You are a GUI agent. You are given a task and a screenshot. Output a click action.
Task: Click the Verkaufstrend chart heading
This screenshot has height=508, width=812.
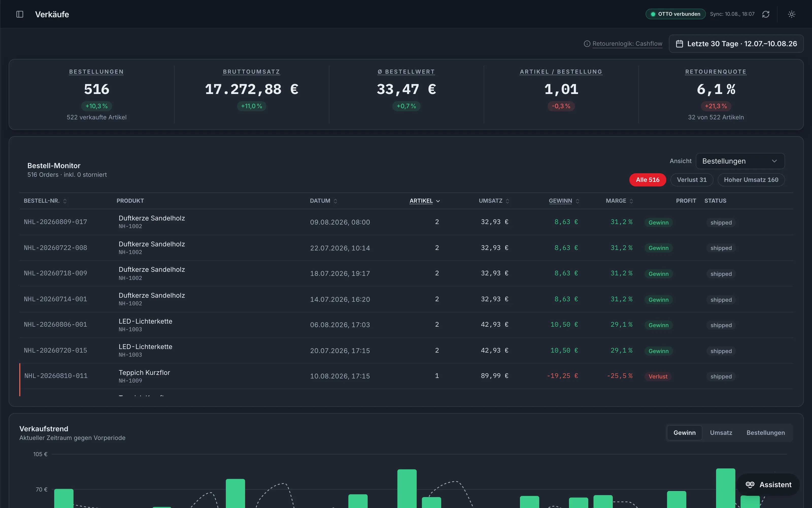coord(44,429)
